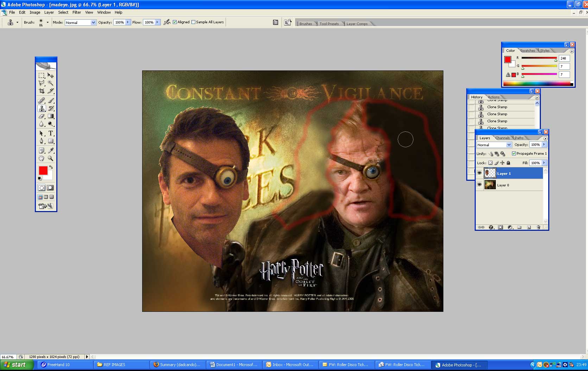The image size is (588, 371).
Task: Toggle lock image pixels
Action: (497, 163)
